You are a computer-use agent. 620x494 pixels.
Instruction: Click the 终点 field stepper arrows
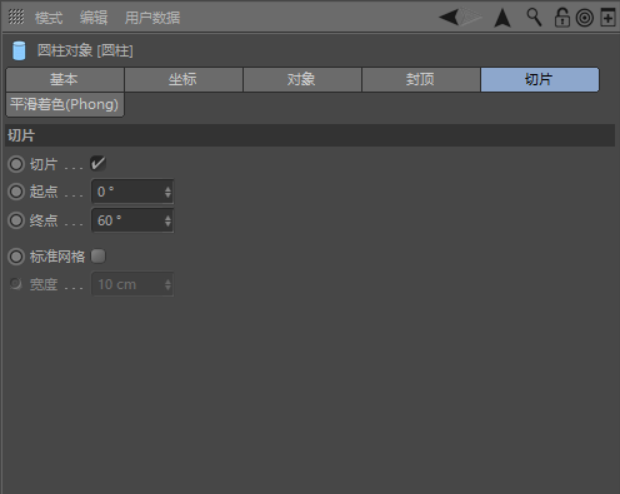point(168,221)
